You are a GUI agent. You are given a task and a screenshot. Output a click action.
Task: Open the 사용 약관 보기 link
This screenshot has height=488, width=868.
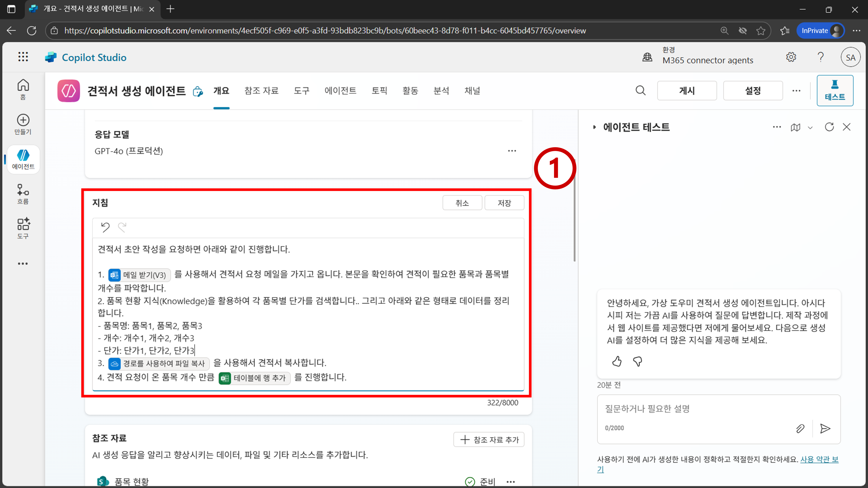point(819,459)
